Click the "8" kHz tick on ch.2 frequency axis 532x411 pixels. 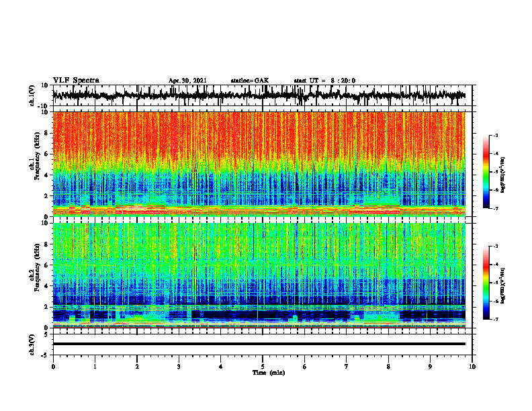(x=46, y=244)
